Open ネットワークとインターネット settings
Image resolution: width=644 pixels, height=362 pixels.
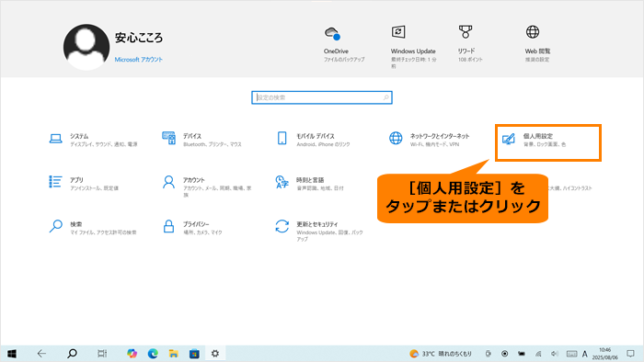(430, 140)
